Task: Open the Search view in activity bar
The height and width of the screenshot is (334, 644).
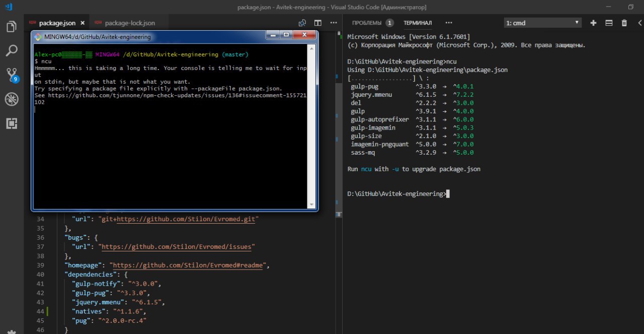Action: [11, 51]
